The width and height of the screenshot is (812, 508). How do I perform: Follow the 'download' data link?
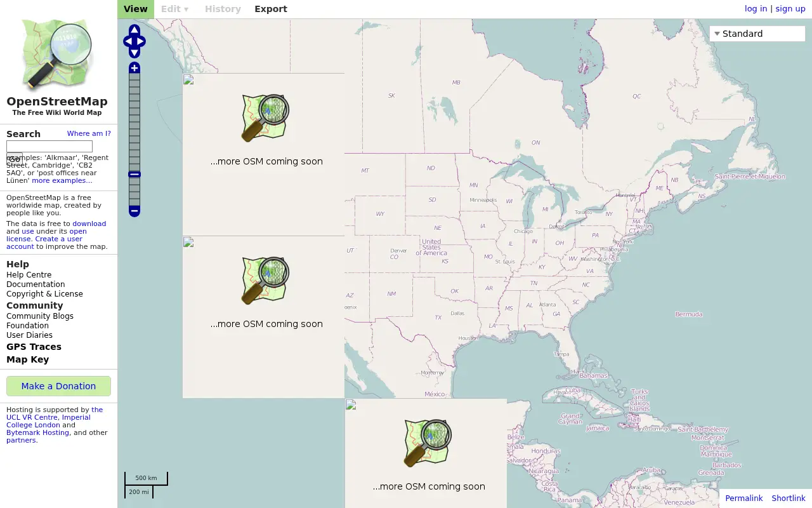coord(89,224)
